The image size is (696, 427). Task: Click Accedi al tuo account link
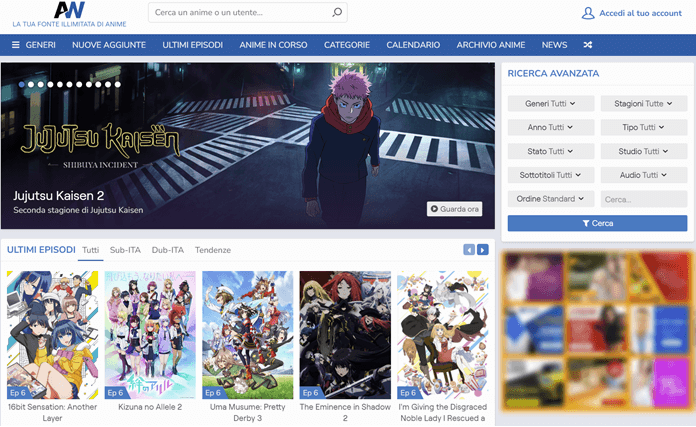641,13
